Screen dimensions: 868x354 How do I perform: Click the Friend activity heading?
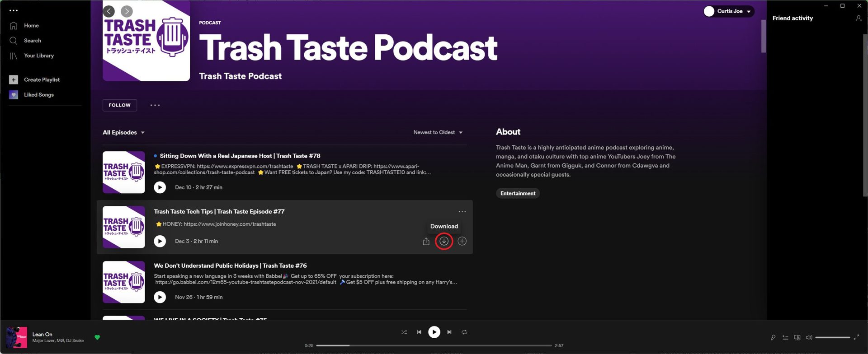coord(793,19)
